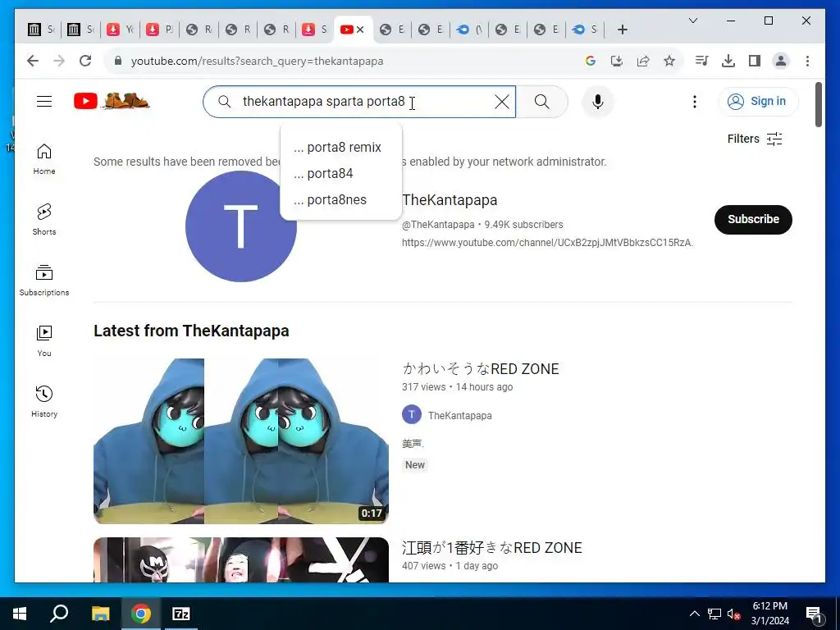This screenshot has height=630, width=840.
Task: Open TheKantapapa channel title
Action: (x=450, y=200)
